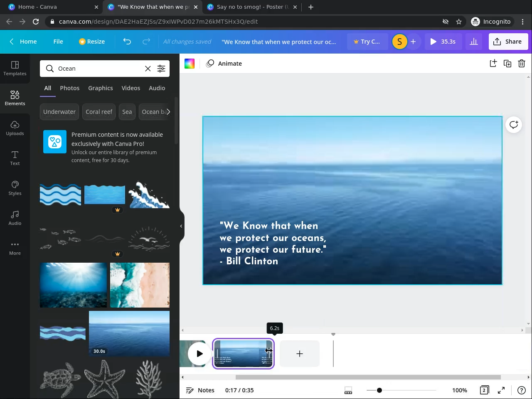The image size is (532, 399).
Task: Open the Share dialog
Action: [508, 42]
